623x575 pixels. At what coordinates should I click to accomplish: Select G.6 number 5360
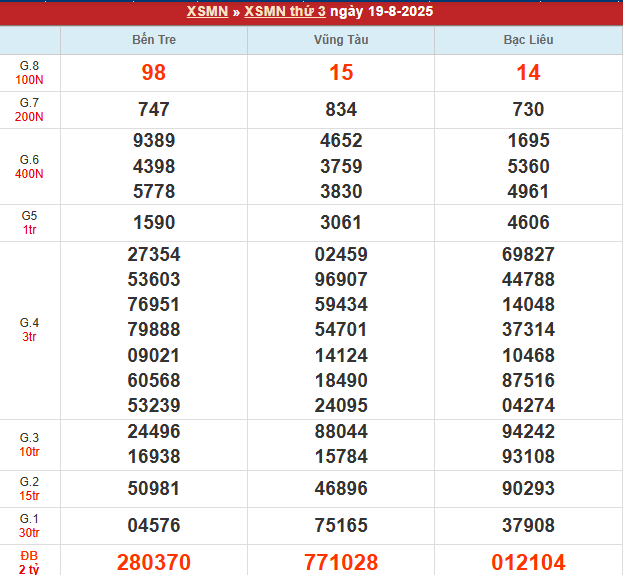click(x=528, y=166)
